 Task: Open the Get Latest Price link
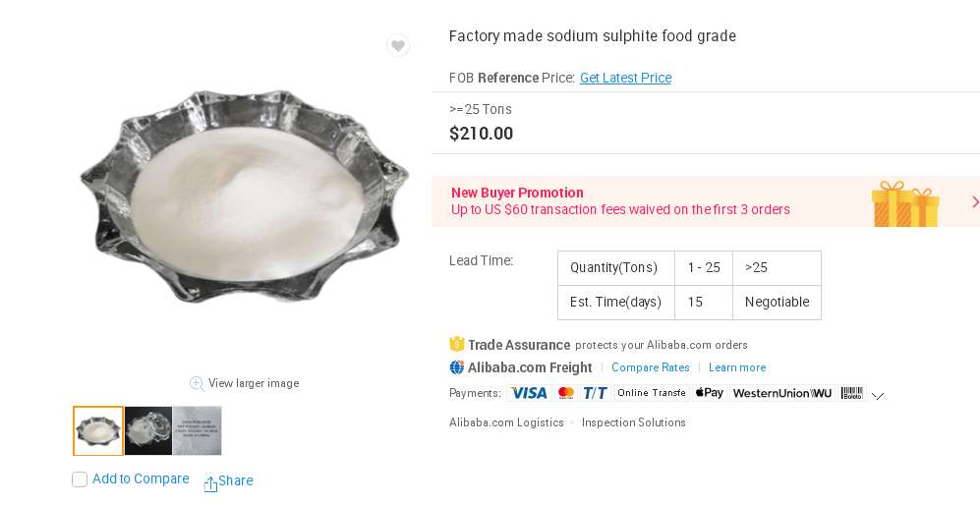coord(625,78)
